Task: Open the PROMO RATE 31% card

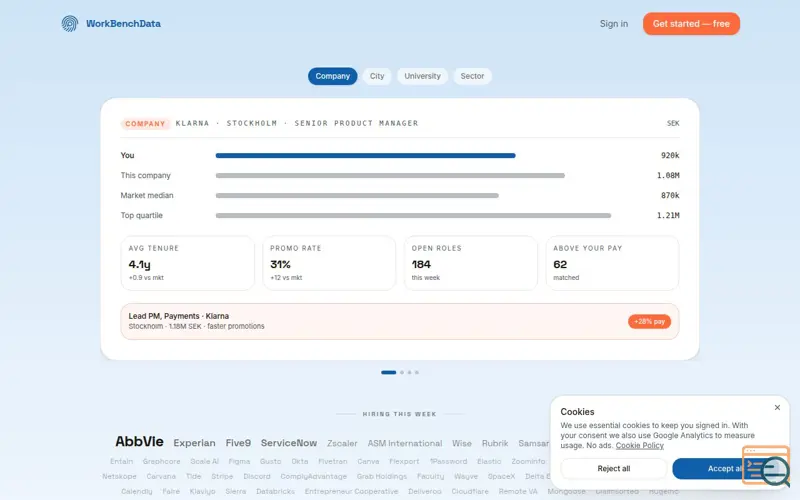Action: (329, 263)
